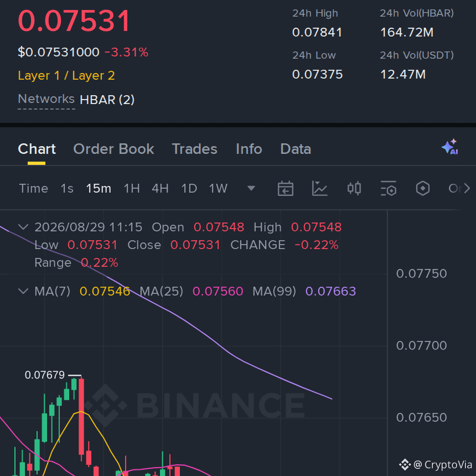476x476 pixels.
Task: Collapse the MA indicators chevron
Action: [23, 291]
